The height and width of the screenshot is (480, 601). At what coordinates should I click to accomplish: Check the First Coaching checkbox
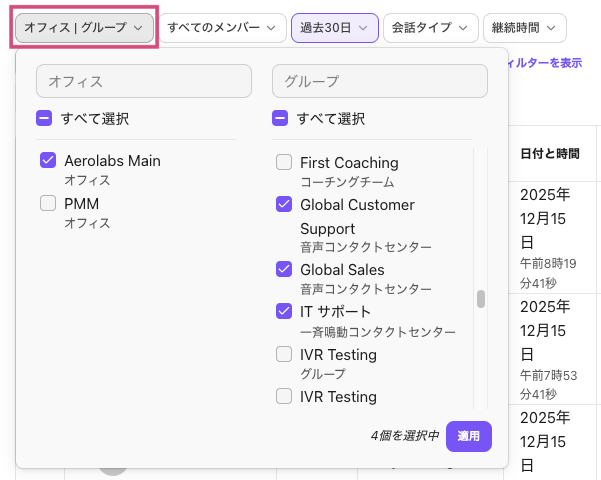(x=284, y=162)
